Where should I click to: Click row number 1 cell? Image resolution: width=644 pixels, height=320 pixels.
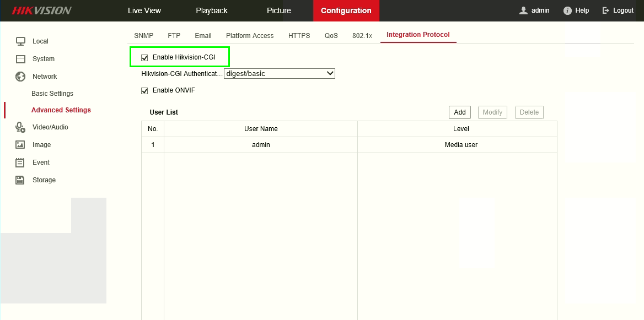(x=153, y=145)
